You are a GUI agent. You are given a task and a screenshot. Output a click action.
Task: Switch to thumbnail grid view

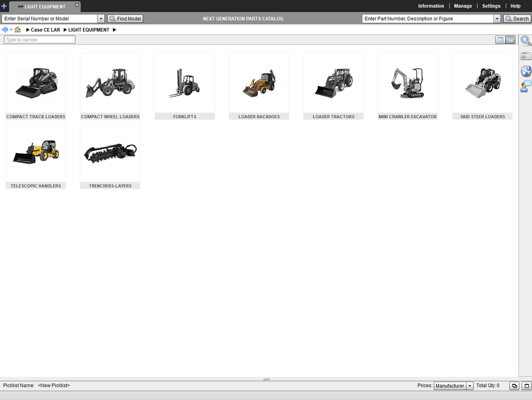[510, 40]
